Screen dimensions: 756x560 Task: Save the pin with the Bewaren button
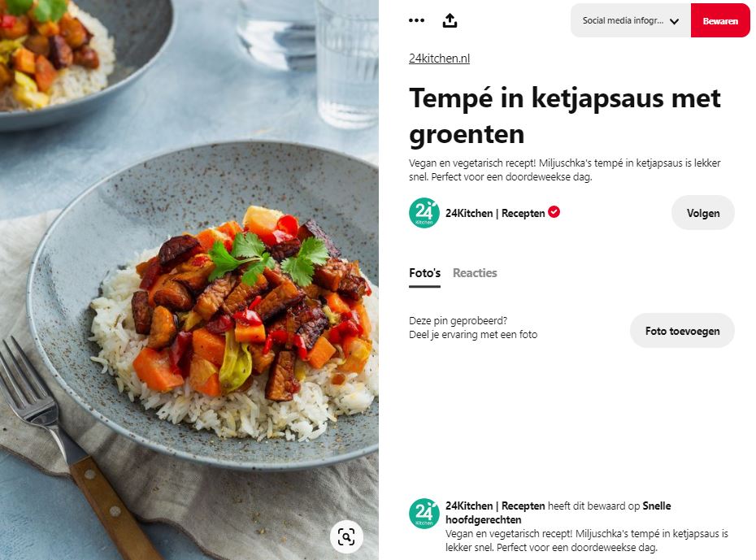pos(720,20)
